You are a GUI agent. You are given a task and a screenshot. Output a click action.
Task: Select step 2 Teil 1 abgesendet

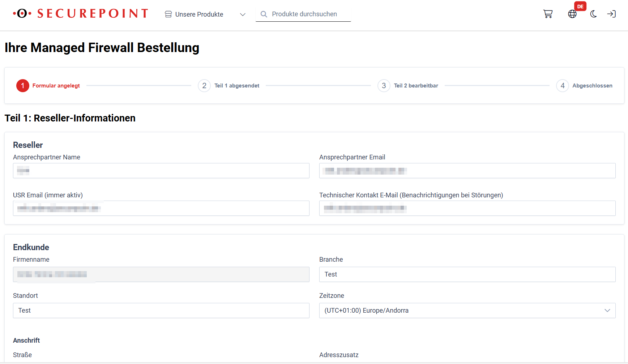pos(204,85)
